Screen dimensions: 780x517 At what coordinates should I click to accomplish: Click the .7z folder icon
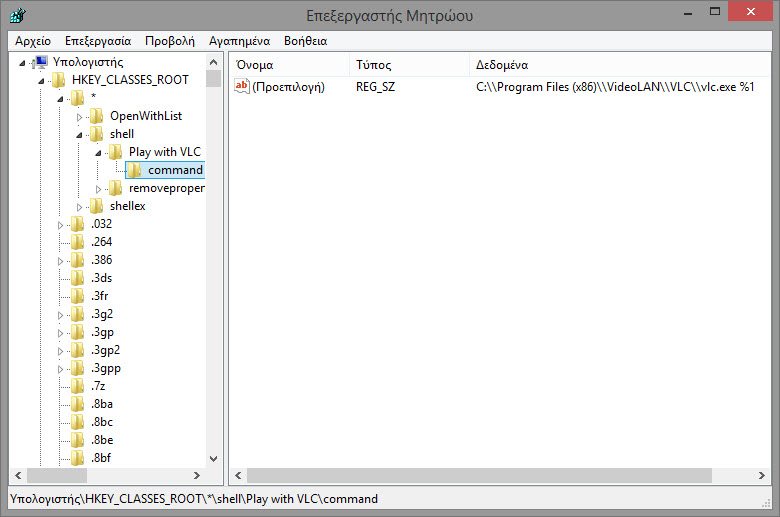(x=78, y=386)
